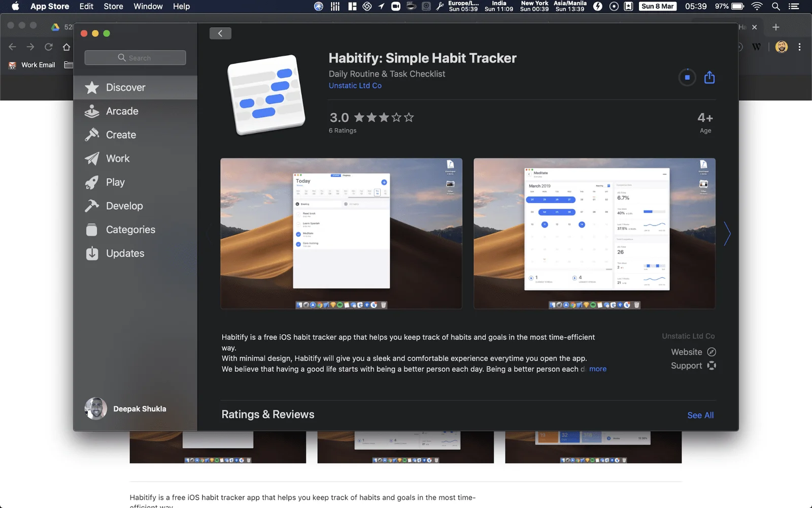Viewport: 812px width, 508px height.
Task: Select the Develop section
Action: (x=136, y=206)
